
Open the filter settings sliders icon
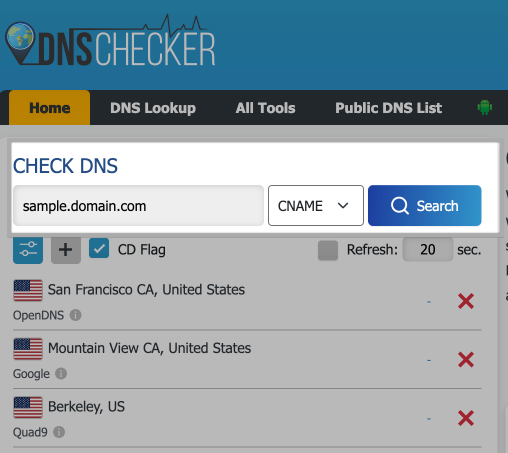[x=28, y=249]
